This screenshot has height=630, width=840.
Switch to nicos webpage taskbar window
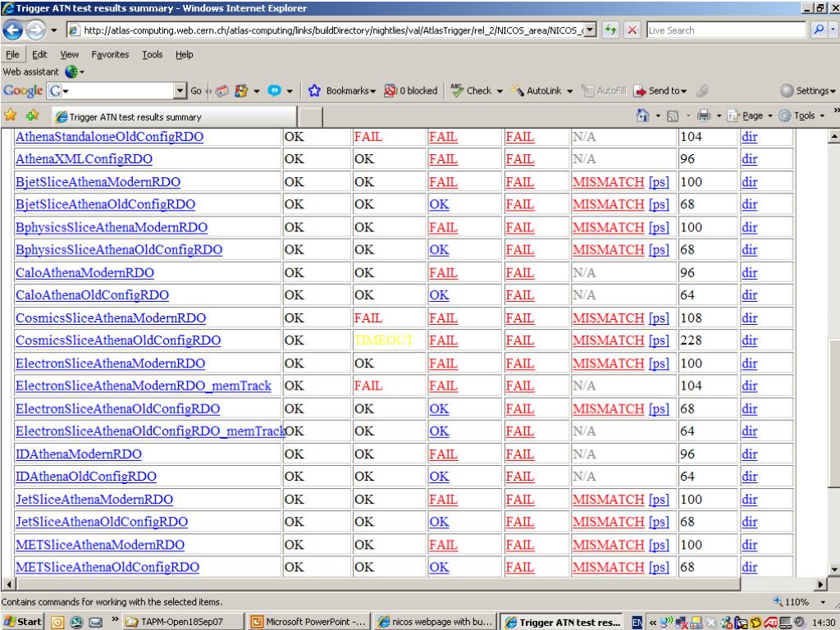[x=435, y=622]
